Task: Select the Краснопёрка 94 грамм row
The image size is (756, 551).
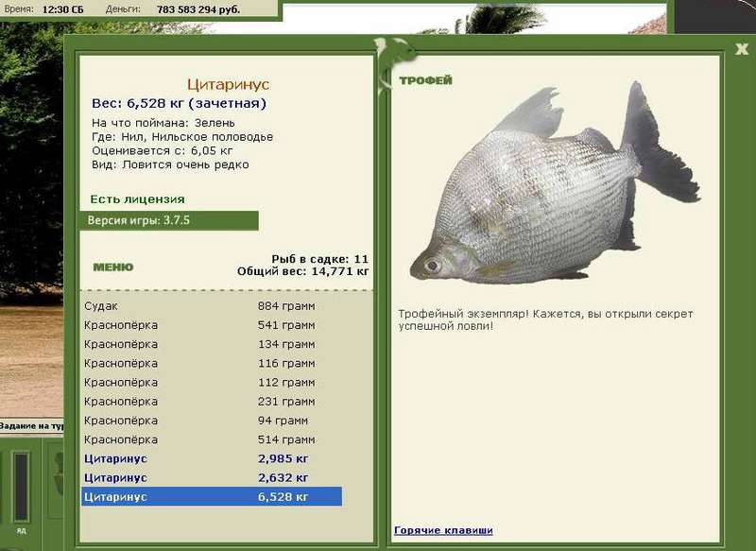Action: click(212, 421)
